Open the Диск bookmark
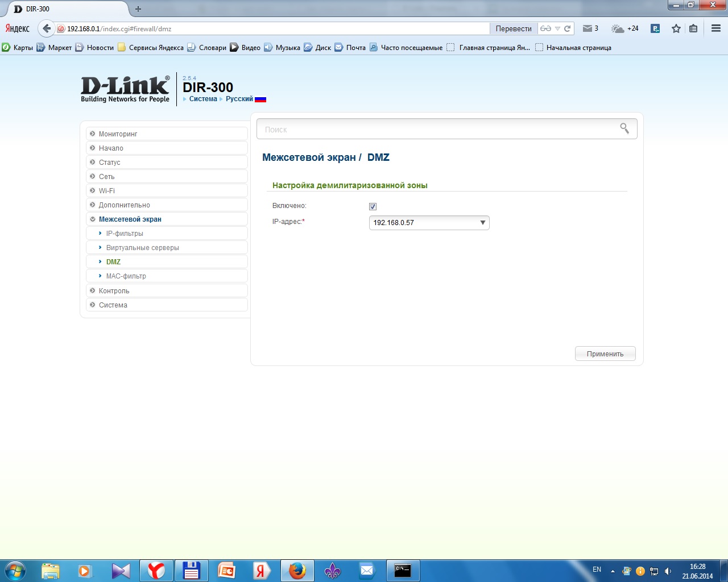The height and width of the screenshot is (582, 728). pos(317,48)
